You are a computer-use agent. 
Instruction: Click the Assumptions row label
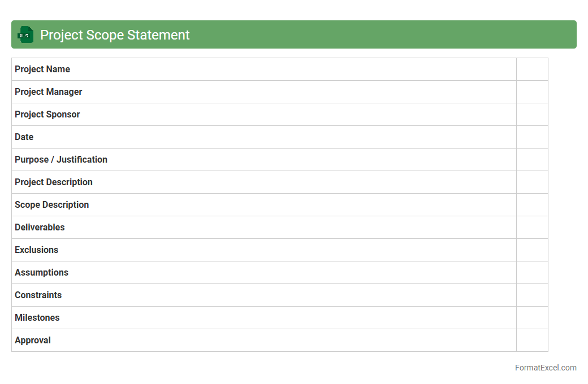coord(42,273)
